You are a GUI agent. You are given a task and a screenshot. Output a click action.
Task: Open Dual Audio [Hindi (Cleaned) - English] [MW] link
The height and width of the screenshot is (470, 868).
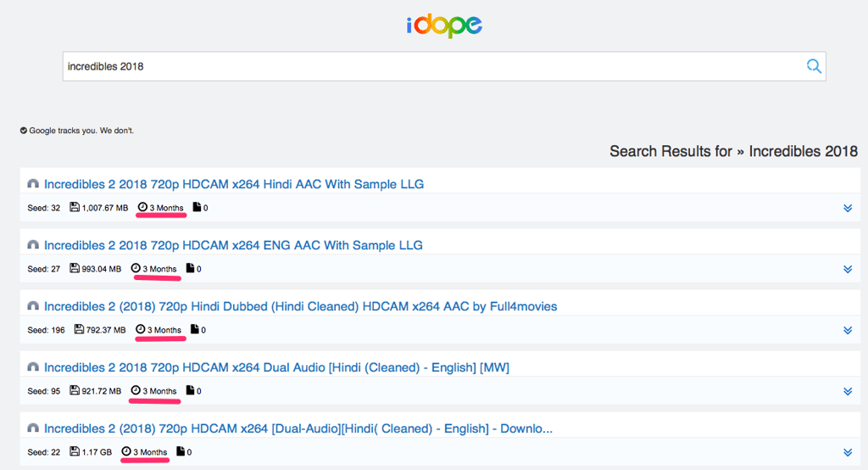coord(277,366)
